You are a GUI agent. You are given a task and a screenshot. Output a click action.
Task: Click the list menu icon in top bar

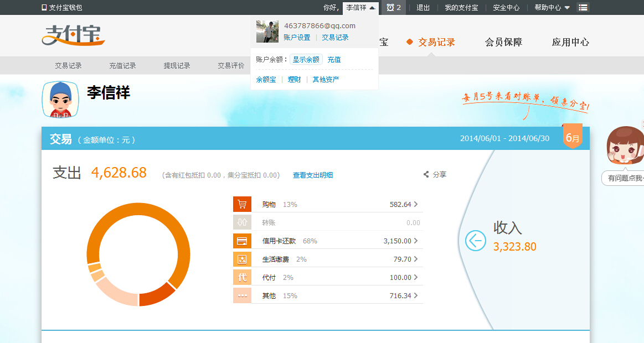(583, 8)
